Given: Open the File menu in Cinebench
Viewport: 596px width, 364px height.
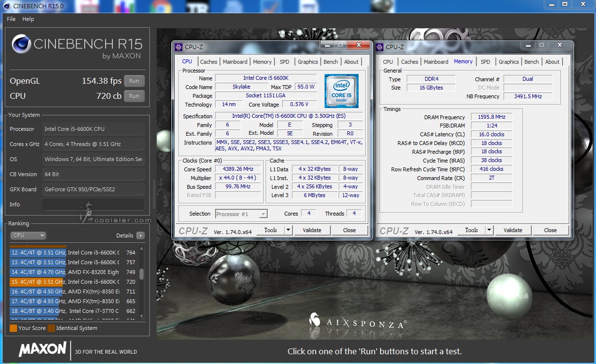Looking at the screenshot, I should [11, 19].
